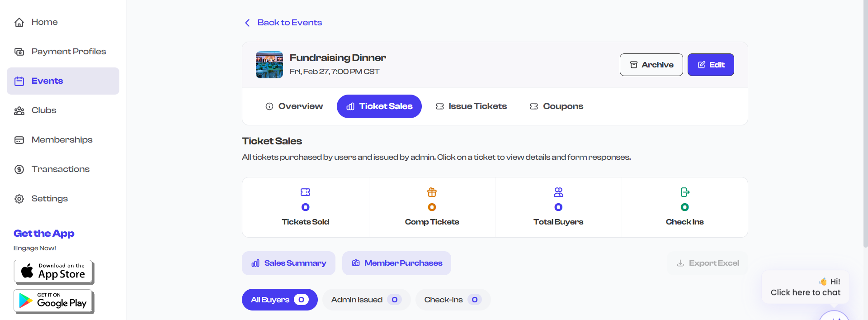
Task: Open Transactions in sidebar
Action: [x=63, y=169]
